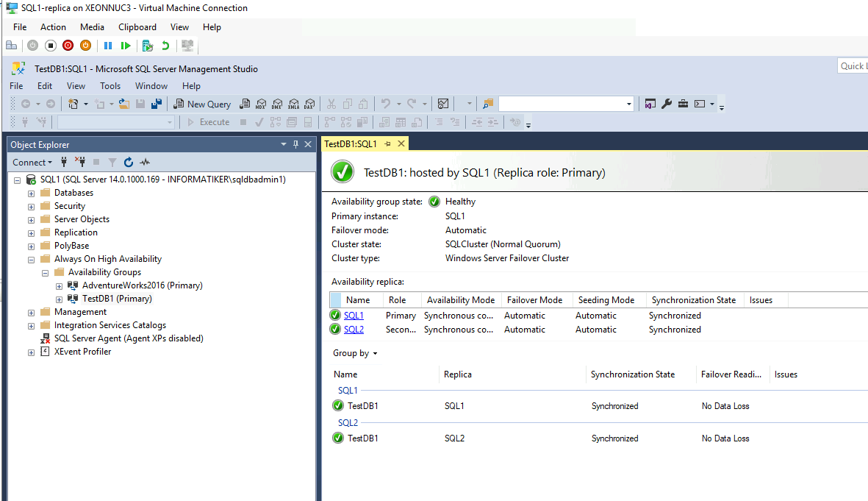868x501 pixels.
Task: Open the SQL1 replica link
Action: [x=354, y=316]
